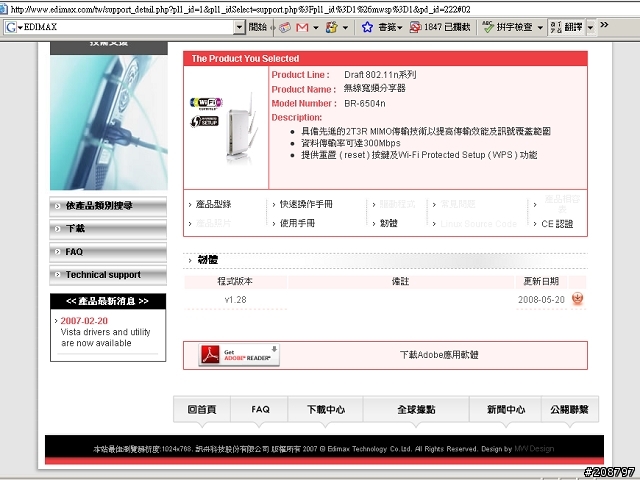Open the 使用手冊 user manual link
Screen dimensions: 640x480
[297, 223]
